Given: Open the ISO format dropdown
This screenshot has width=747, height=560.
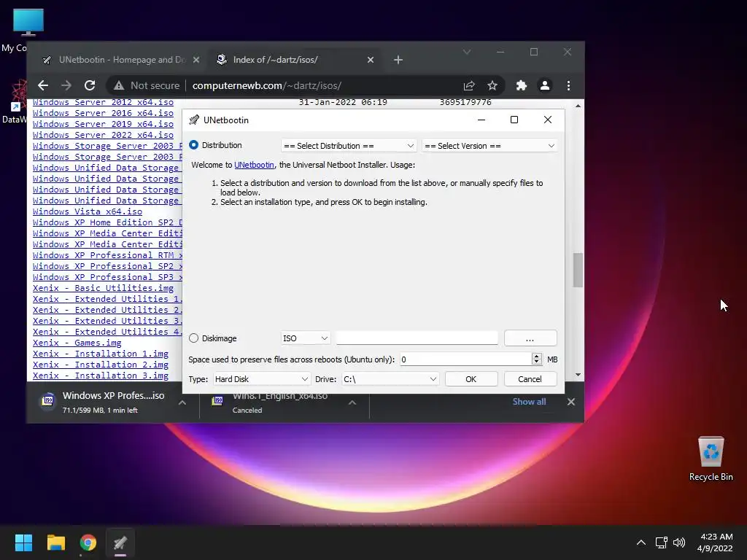Looking at the screenshot, I should 306,338.
